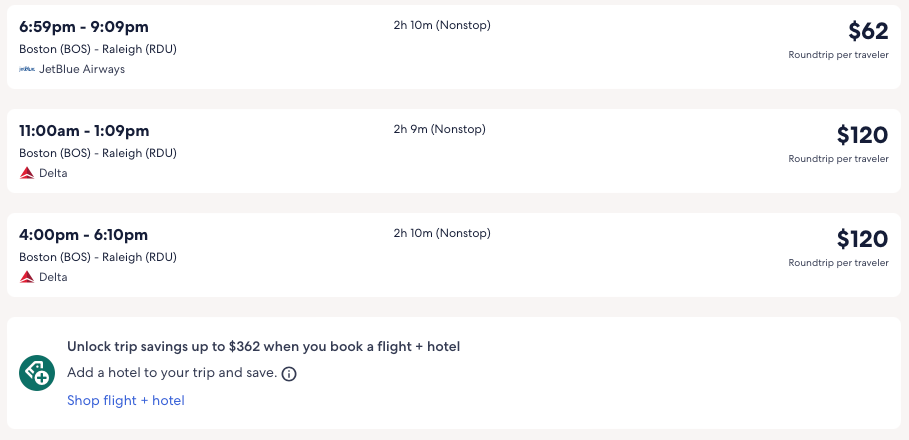Image resolution: width=909 pixels, height=440 pixels.
Task: Click the Unlock trip savings up to $362 heading
Action: tap(263, 347)
